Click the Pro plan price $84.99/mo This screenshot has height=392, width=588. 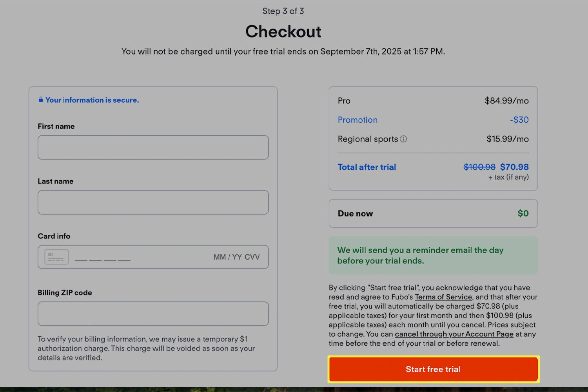coord(507,101)
